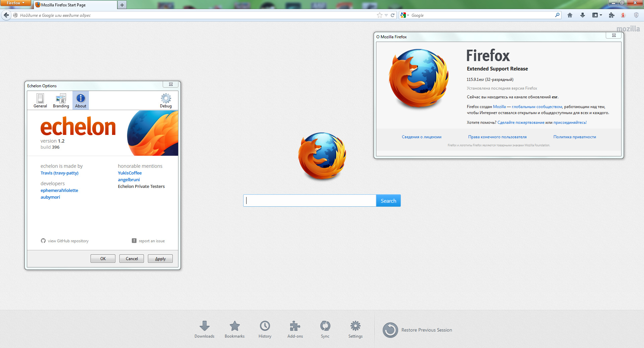Screen dimensions: 644x348
Task: Switch to the Branding tab
Action: 61,101
